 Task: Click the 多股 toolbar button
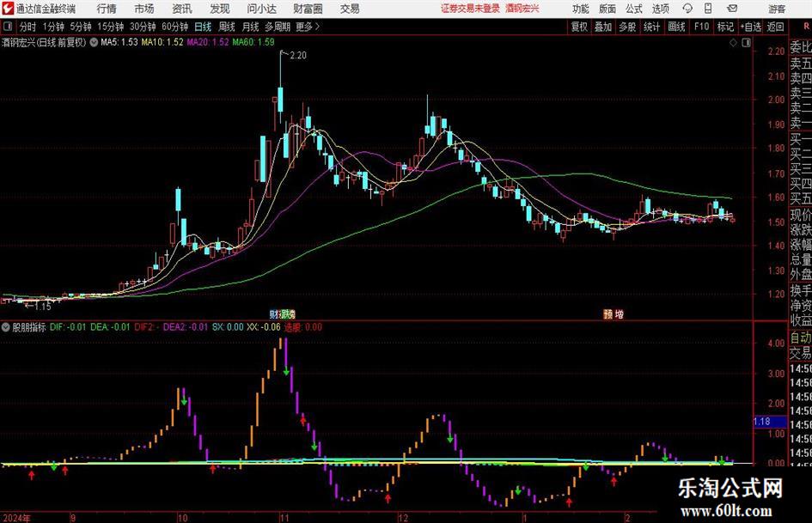(627, 27)
